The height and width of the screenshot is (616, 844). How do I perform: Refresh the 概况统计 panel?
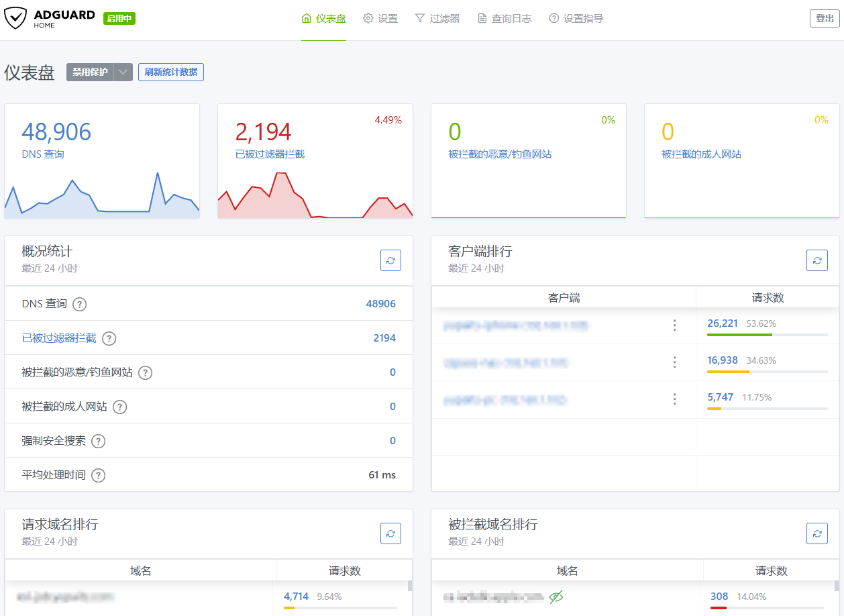(390, 260)
